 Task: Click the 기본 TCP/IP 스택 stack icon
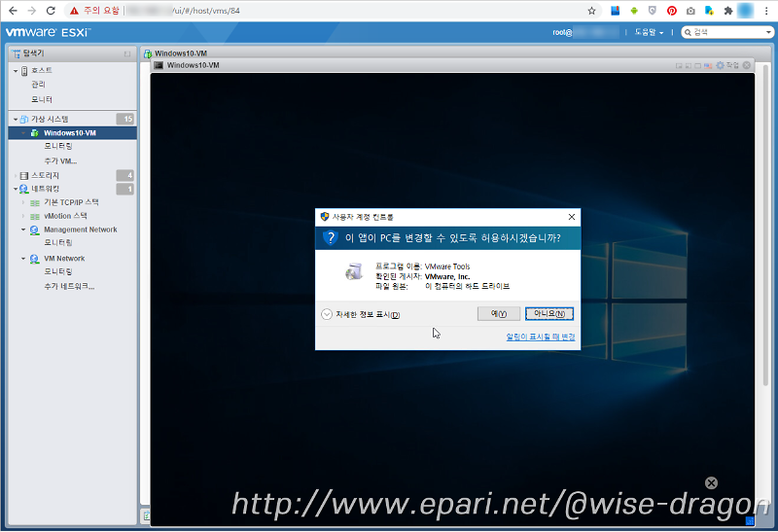[35, 203]
